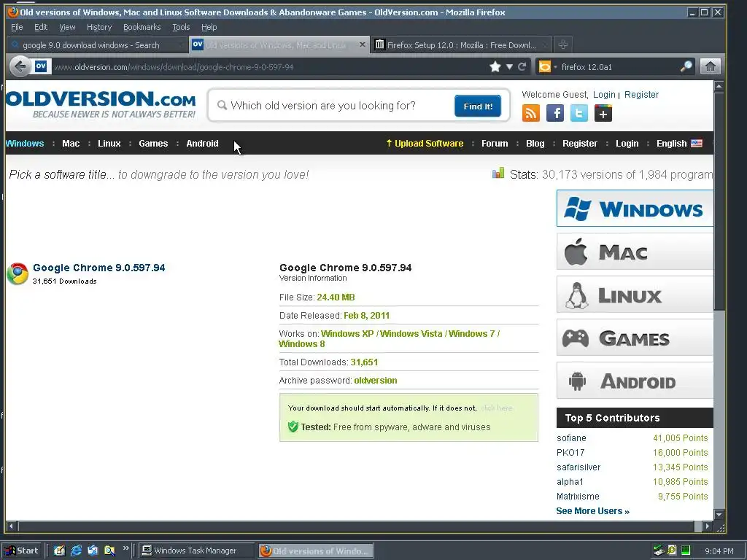Switch to Windows Task Manager in taskbar
Viewport: 747px width, 560px height.
(x=196, y=551)
